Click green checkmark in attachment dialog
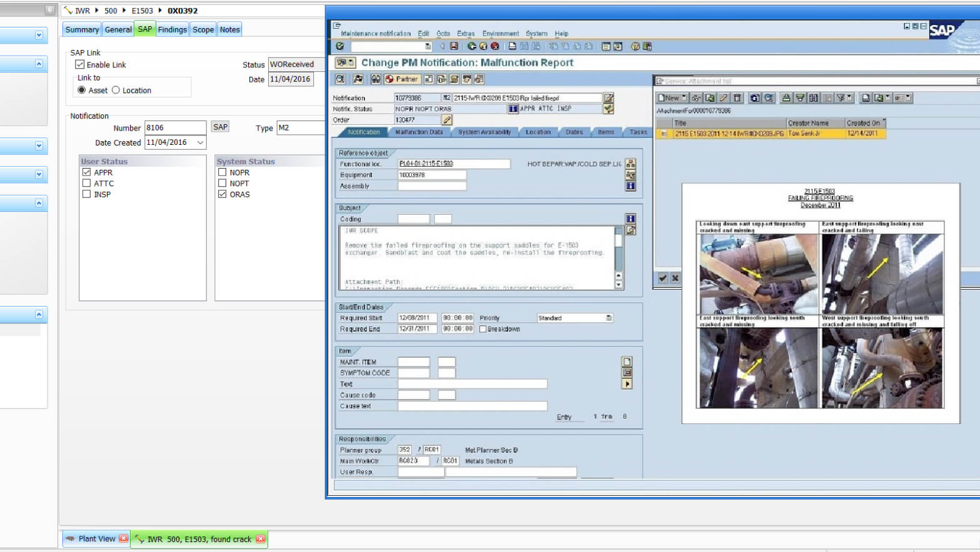 662,278
